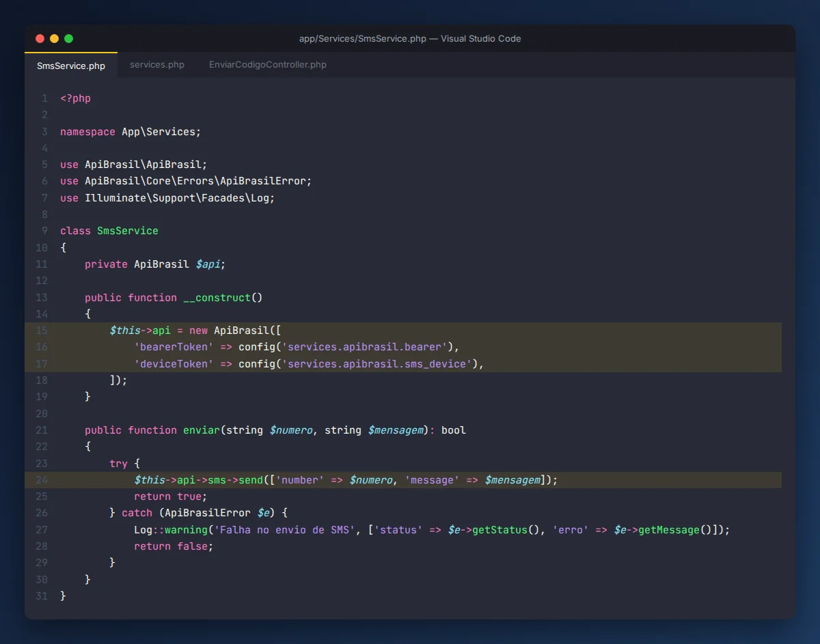Image resolution: width=820 pixels, height=644 pixels.
Task: Click the class name 'SmsService' on line 9
Action: click(x=128, y=231)
